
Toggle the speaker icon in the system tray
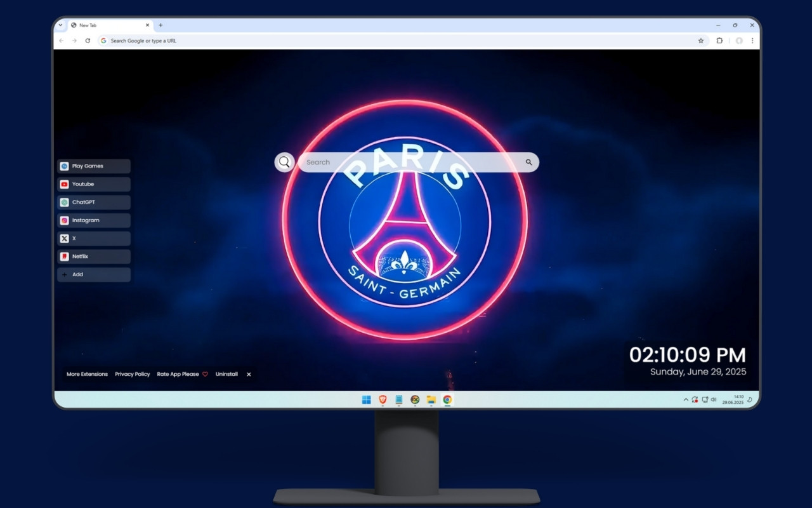coord(714,399)
